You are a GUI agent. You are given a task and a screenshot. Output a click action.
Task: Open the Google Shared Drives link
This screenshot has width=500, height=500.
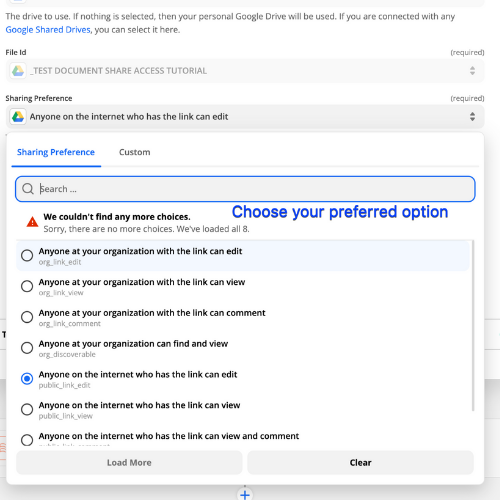pyautogui.click(x=48, y=30)
